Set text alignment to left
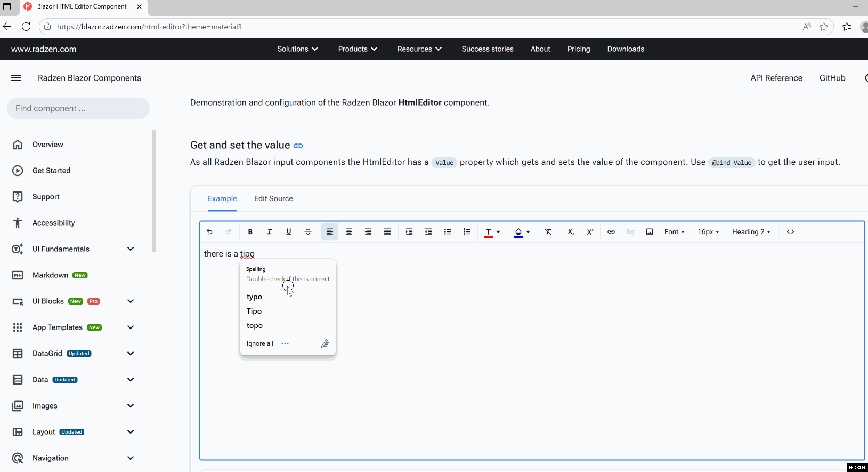 coord(330,232)
